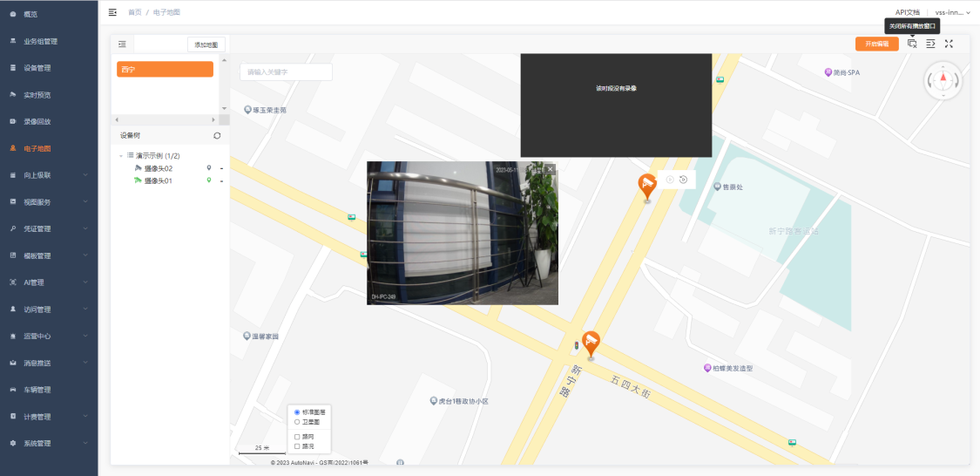
Task: Click the record playback icon beside the camera marker
Action: (683, 180)
